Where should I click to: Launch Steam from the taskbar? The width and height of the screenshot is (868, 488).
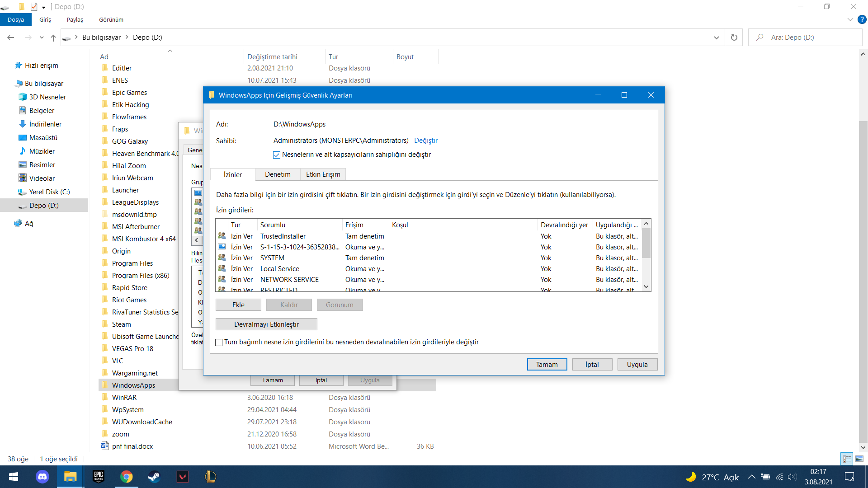154,477
